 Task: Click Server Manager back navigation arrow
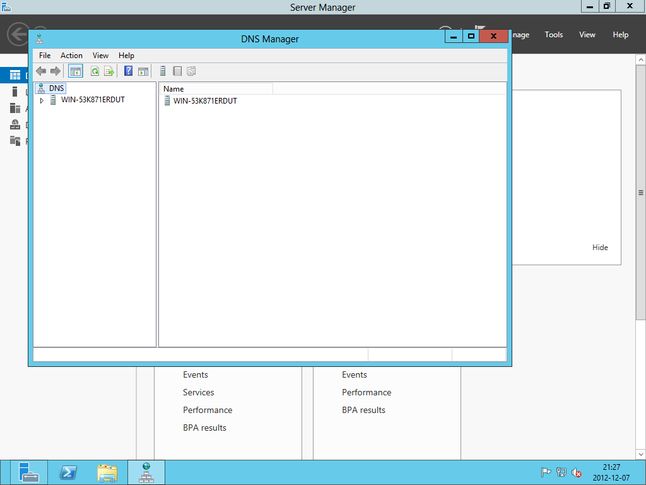(18, 34)
